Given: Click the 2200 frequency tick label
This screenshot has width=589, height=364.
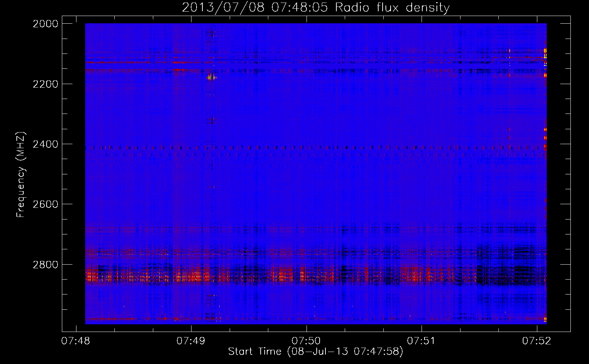Looking at the screenshot, I should pos(46,84).
